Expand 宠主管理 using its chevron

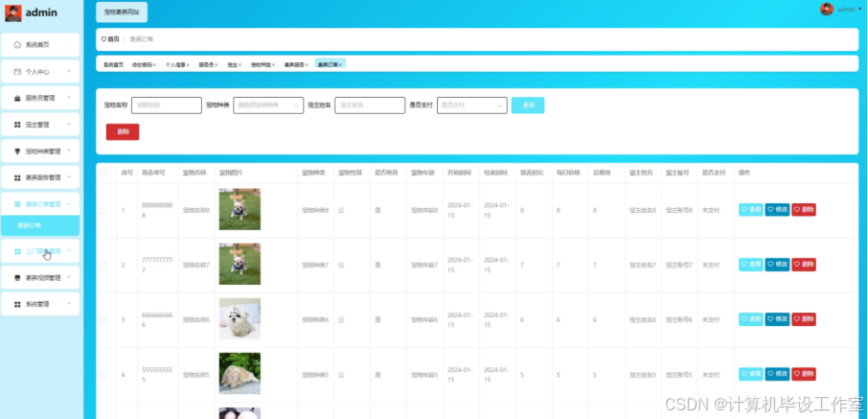(x=69, y=124)
